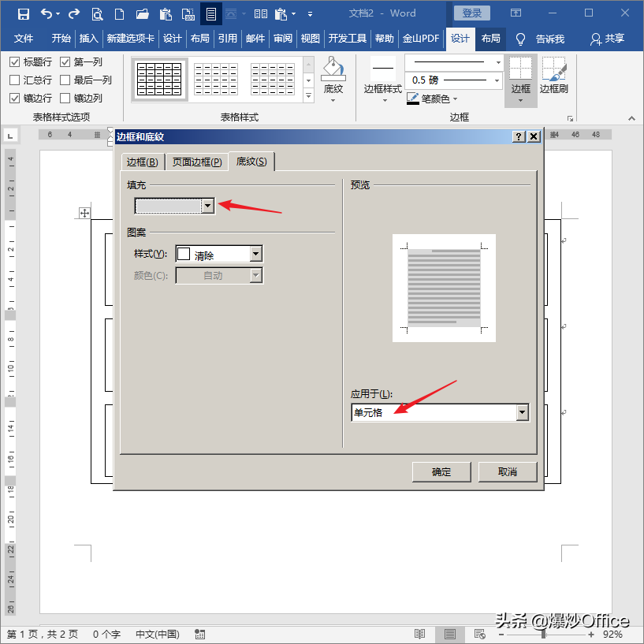Open the fill color dropdown
644x644 pixels.
coord(208,206)
